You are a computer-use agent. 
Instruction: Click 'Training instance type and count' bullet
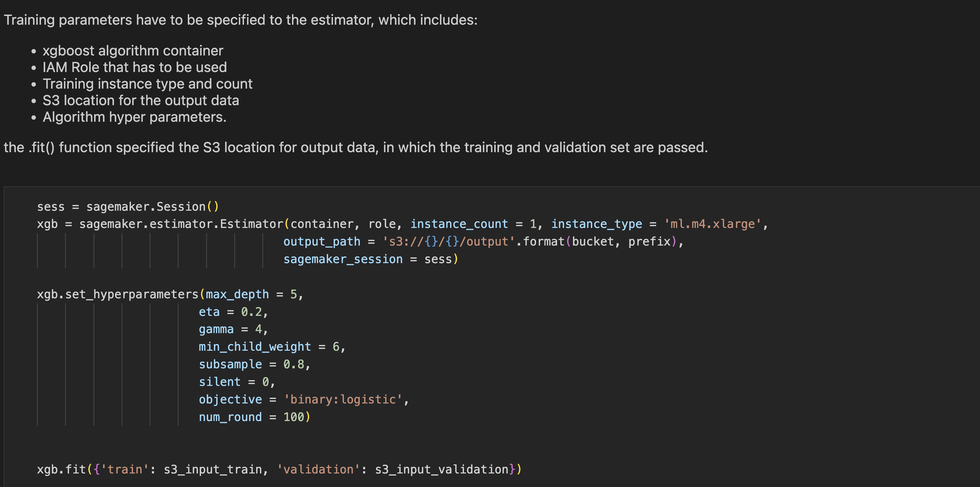pyautogui.click(x=147, y=84)
